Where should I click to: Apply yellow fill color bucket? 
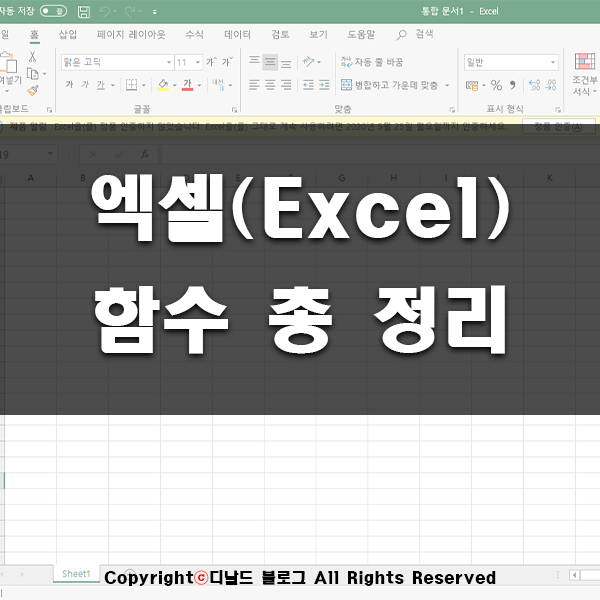pos(163,85)
